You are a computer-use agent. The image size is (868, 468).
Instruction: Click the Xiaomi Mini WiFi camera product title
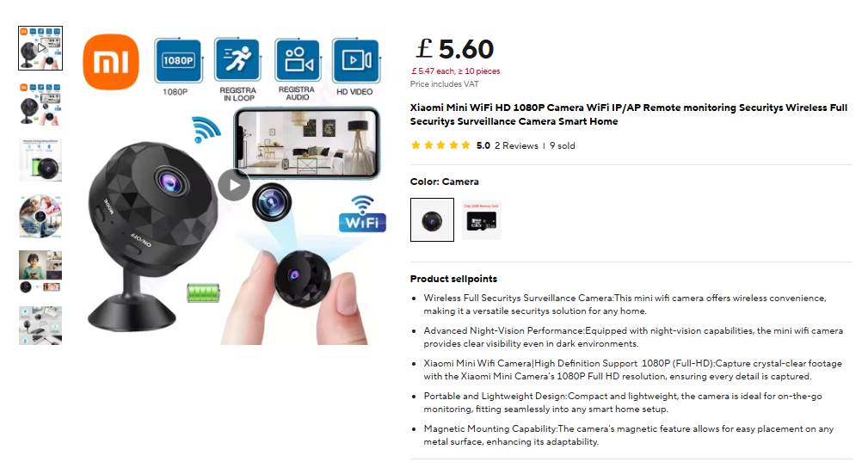(628, 114)
